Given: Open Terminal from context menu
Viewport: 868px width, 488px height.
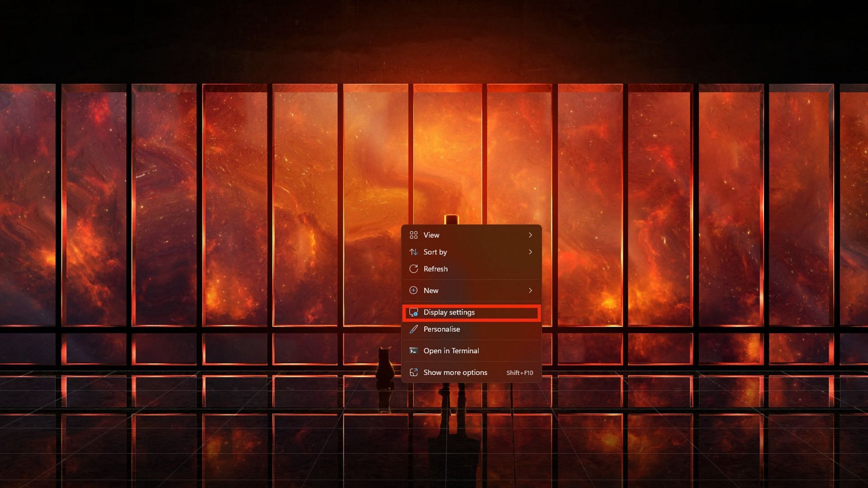Looking at the screenshot, I should point(451,350).
